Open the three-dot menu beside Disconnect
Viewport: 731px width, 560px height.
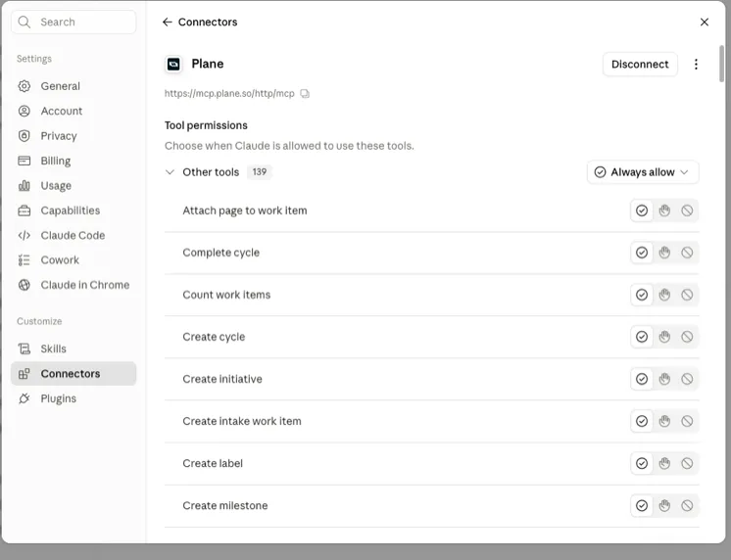(x=696, y=65)
